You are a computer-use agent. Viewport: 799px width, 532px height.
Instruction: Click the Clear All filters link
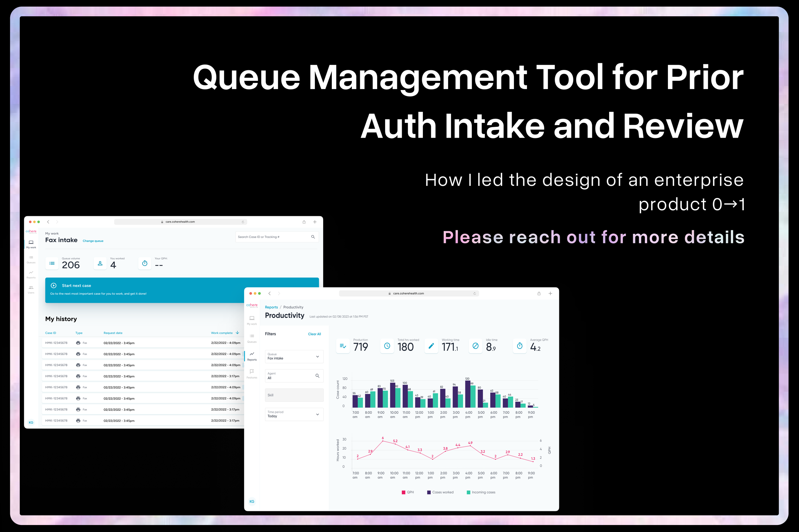point(314,334)
